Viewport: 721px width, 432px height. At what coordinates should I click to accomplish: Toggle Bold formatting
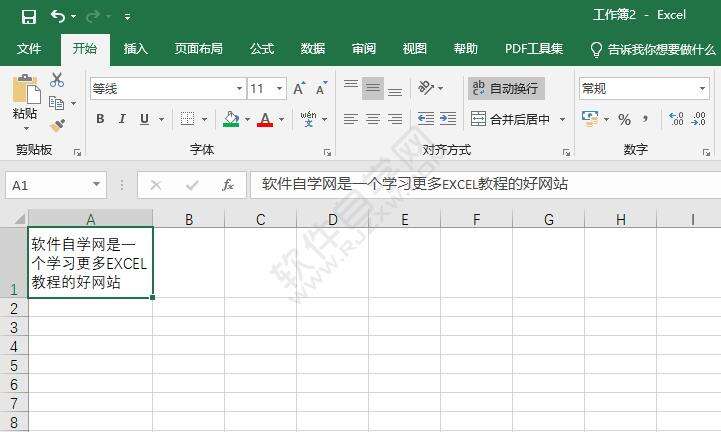(x=100, y=119)
